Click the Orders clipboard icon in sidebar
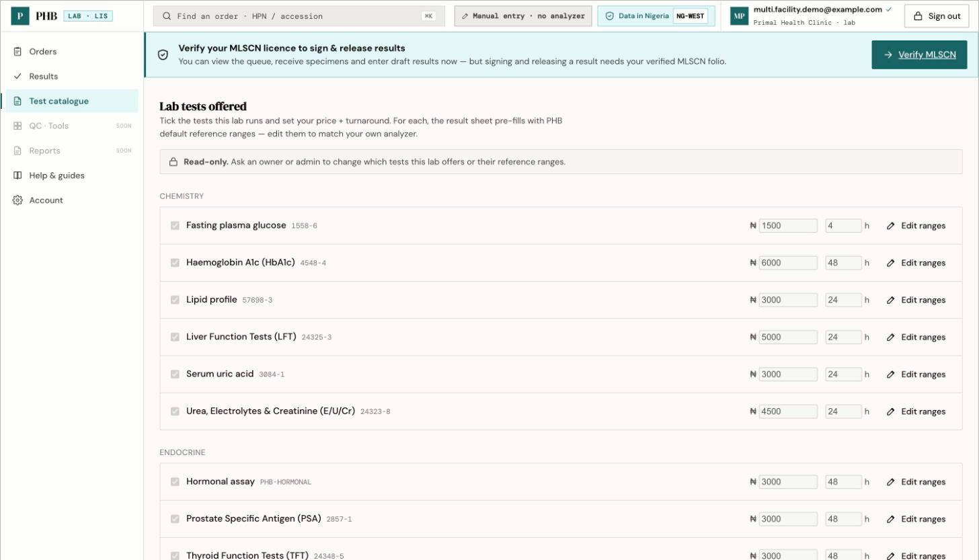The height and width of the screenshot is (560, 979). tap(17, 52)
